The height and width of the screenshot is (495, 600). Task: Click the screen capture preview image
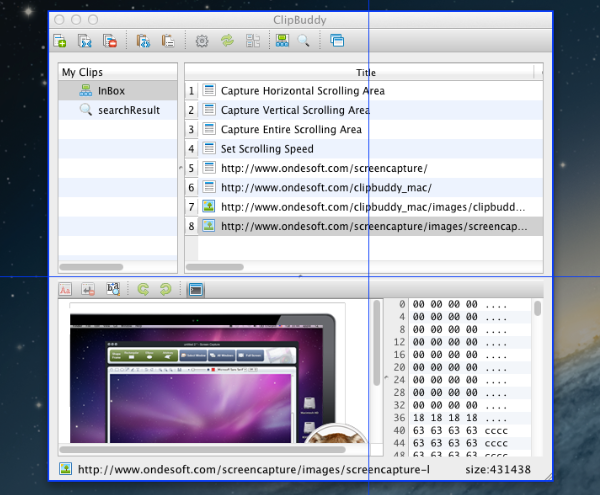point(203,378)
